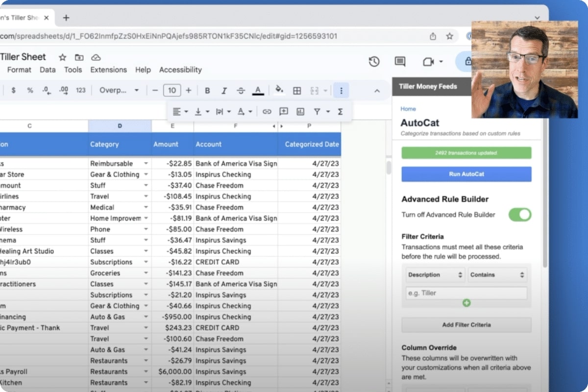
Task: Bookmark this page with star icon
Action: click(x=449, y=36)
